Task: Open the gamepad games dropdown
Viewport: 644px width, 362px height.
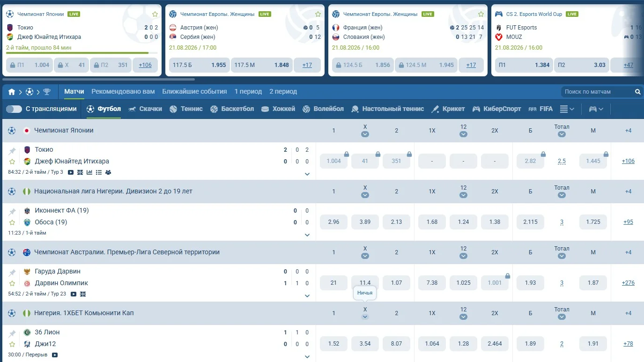Action: (596, 109)
